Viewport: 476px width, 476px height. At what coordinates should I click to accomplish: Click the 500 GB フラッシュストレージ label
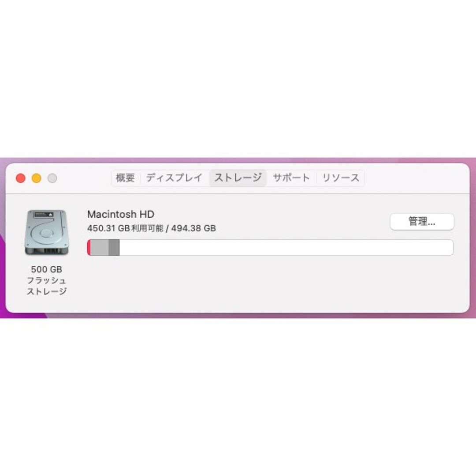click(x=46, y=280)
